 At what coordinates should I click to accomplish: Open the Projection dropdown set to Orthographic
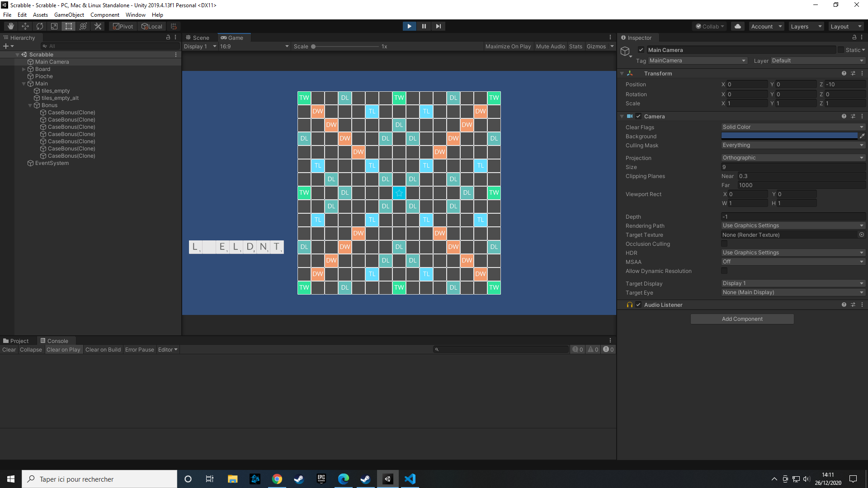pyautogui.click(x=793, y=158)
